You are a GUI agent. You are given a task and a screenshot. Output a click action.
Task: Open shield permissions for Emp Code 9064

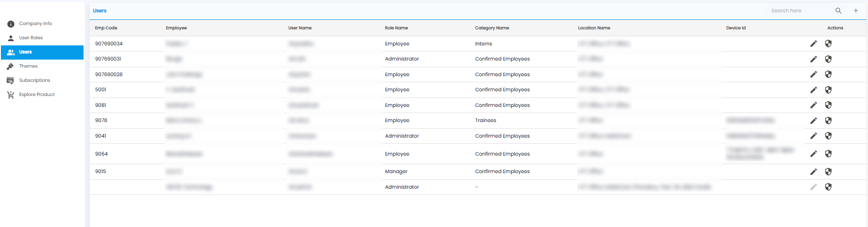pyautogui.click(x=828, y=154)
